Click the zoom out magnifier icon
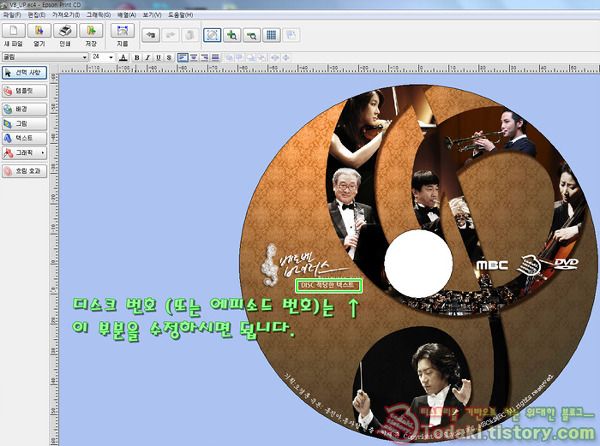600x446 pixels. pos(251,35)
